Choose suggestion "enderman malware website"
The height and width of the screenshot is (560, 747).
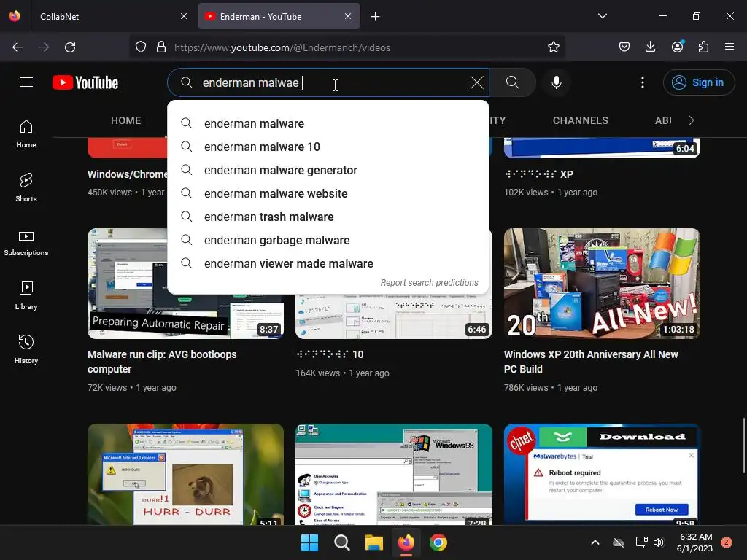(328, 193)
